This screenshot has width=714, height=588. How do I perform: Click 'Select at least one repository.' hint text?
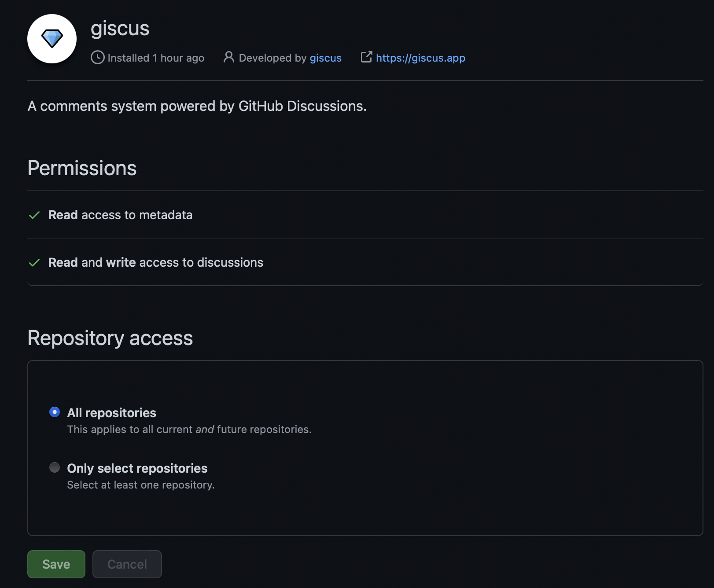[x=141, y=485]
